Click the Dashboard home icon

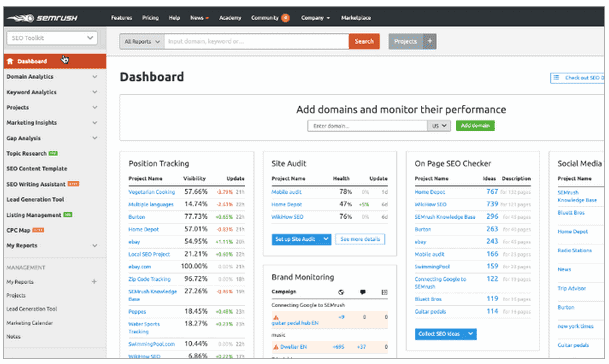[x=10, y=61]
